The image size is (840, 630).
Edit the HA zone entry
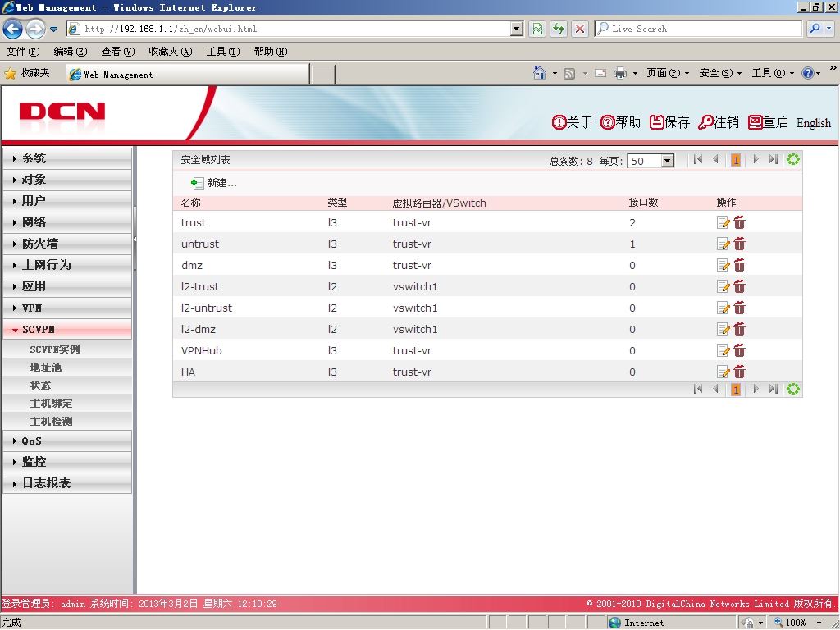coord(724,372)
